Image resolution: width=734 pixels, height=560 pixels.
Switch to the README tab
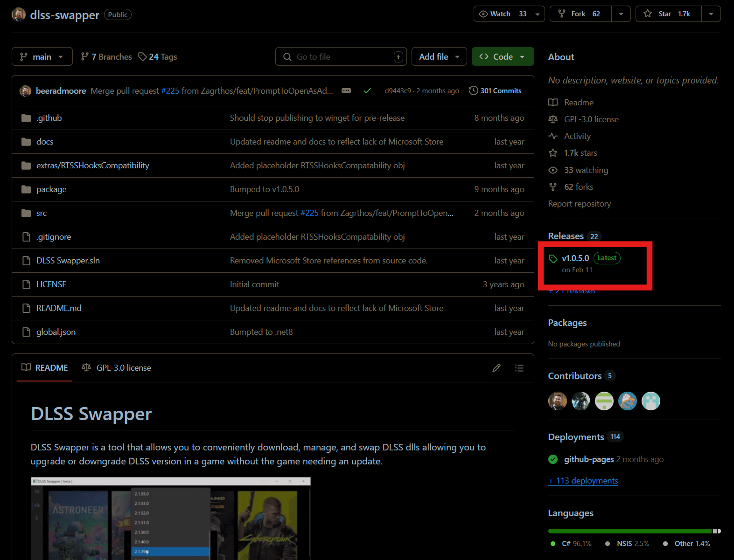click(45, 368)
